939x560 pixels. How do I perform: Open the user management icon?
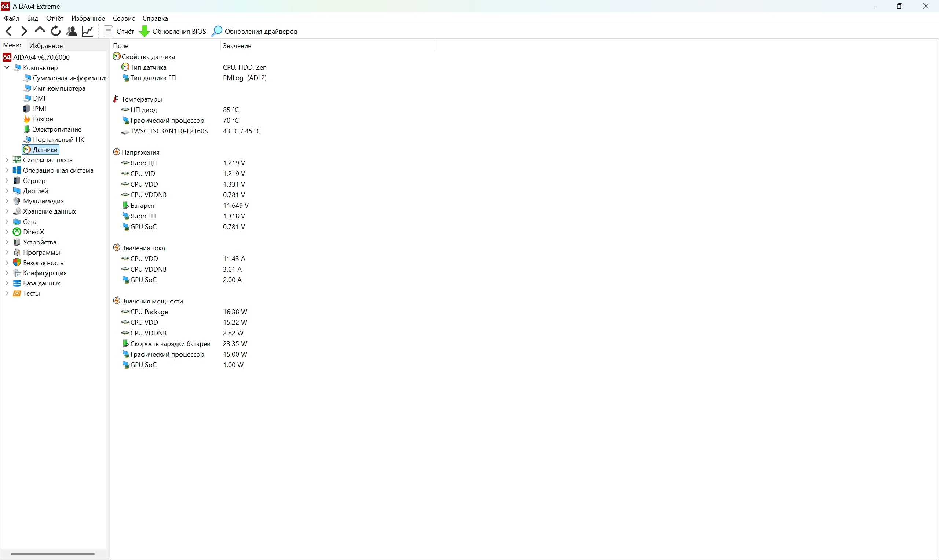[x=72, y=31]
